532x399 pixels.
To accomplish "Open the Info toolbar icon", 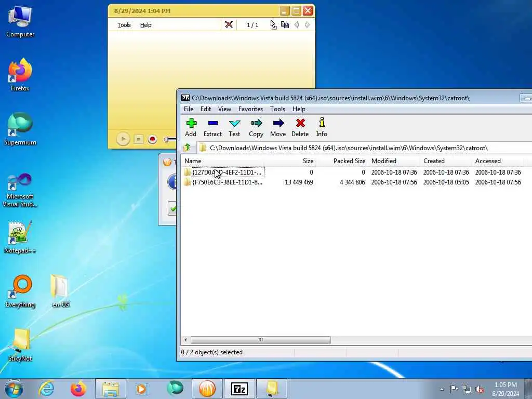I will pos(322,127).
